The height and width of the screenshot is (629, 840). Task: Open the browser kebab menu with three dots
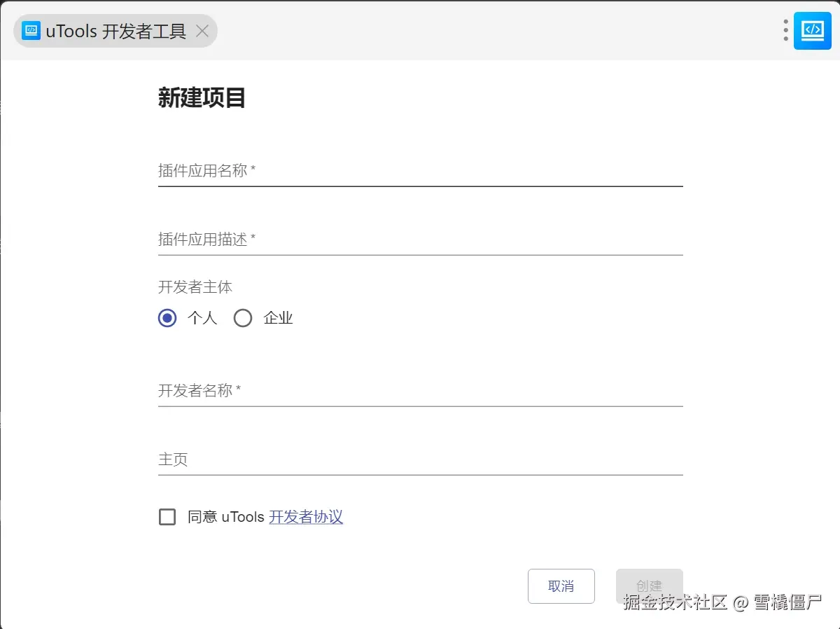785,31
